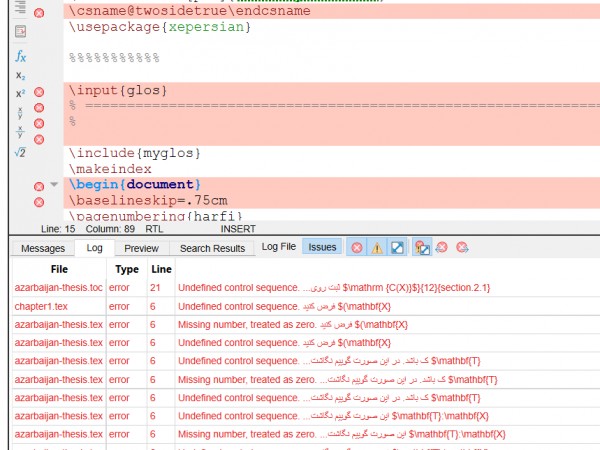The image size is (600, 450).
Task: Toggle warnings filter in log panel
Action: click(377, 247)
